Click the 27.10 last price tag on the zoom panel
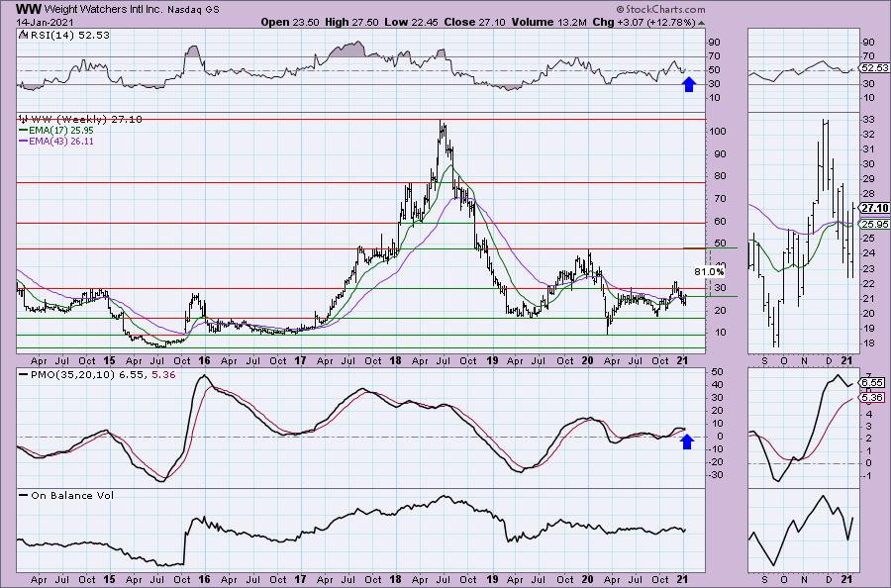 point(874,208)
